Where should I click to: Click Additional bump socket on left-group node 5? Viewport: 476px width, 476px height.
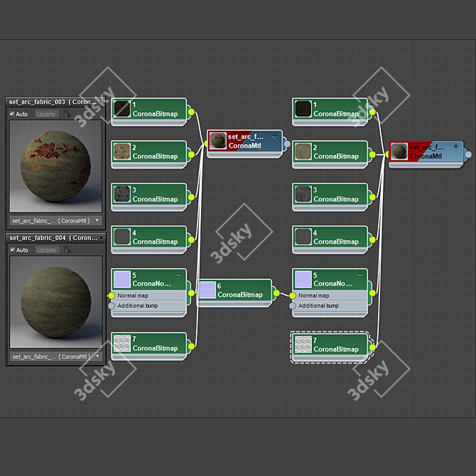tap(112, 305)
